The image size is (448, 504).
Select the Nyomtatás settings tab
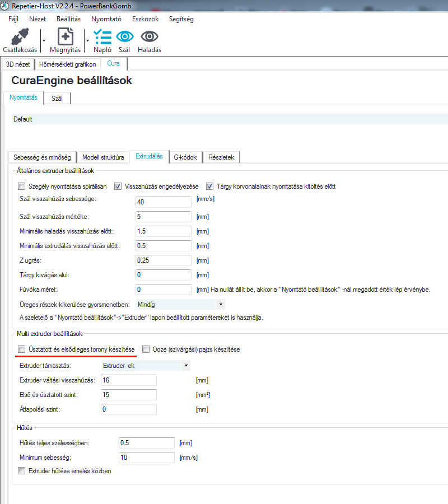[x=24, y=97]
